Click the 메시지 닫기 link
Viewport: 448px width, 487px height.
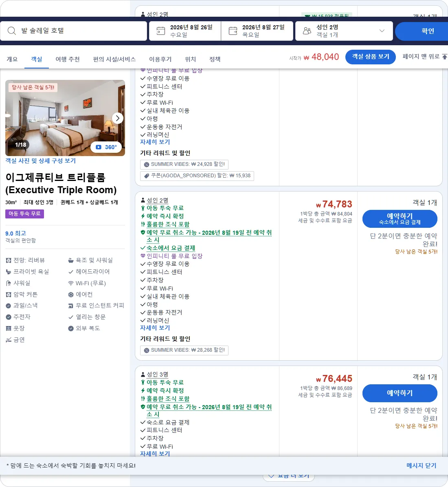(421, 465)
